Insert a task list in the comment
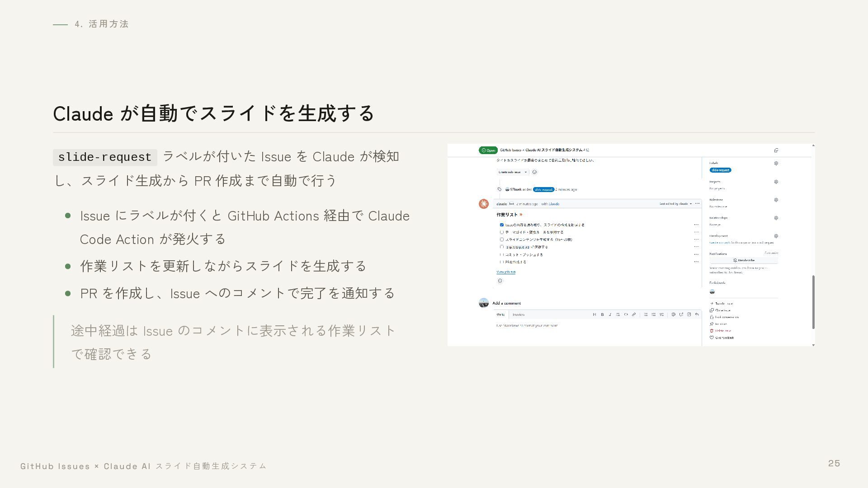The image size is (868, 488). coord(662,314)
